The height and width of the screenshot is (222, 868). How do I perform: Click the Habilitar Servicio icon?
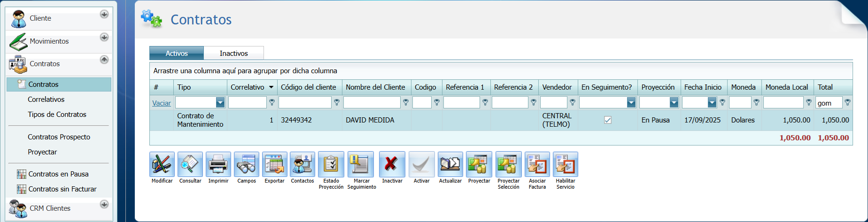566,164
